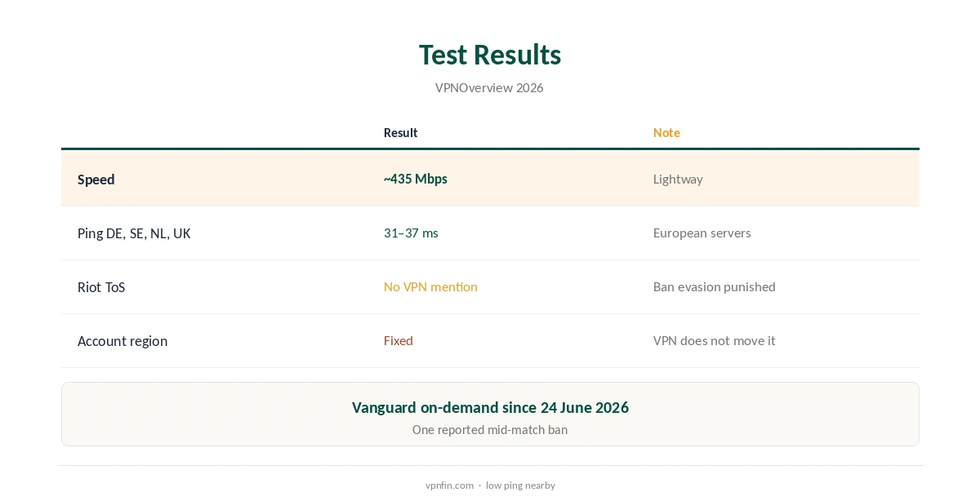Click 'Vanguard on-demand since 24 June 2026'
980x501 pixels.
click(x=490, y=407)
